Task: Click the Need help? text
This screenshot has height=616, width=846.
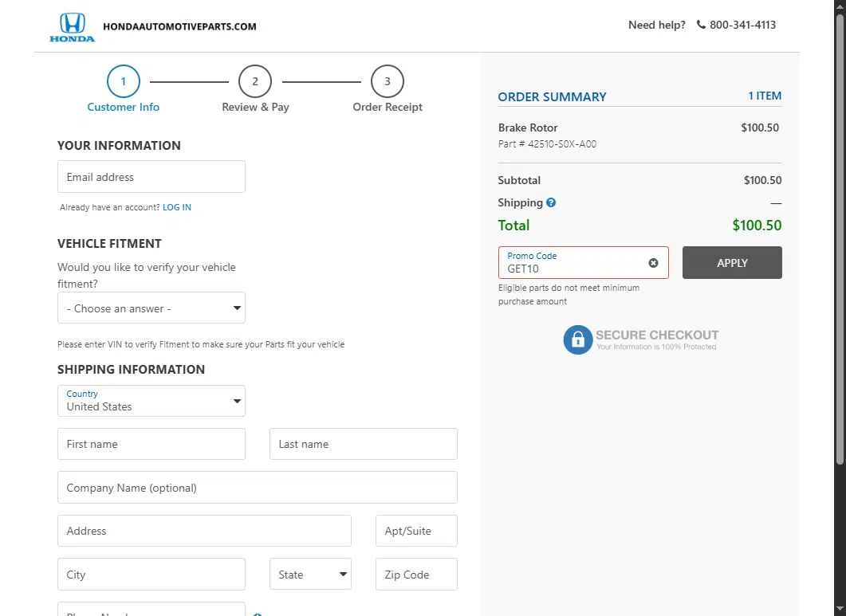Action: (x=656, y=25)
